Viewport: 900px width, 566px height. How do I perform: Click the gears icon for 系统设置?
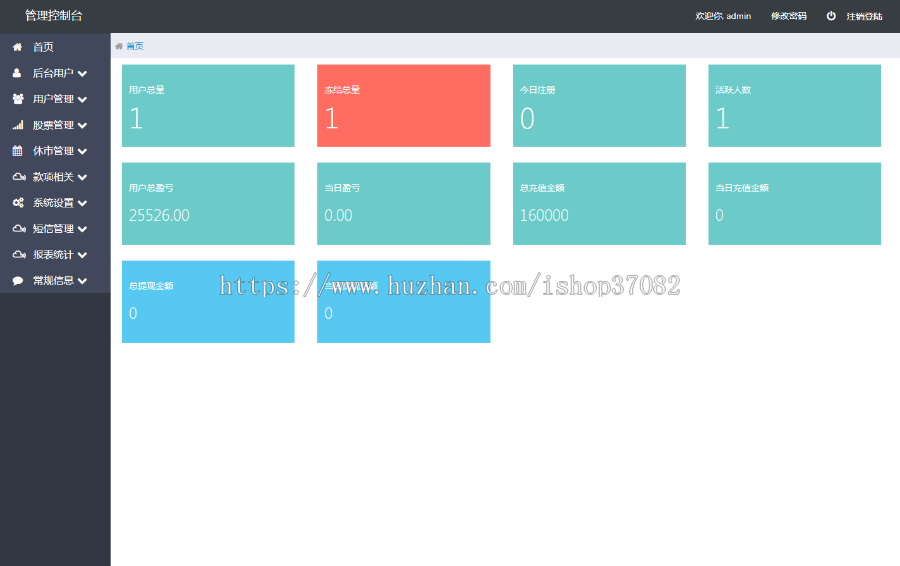(x=18, y=203)
